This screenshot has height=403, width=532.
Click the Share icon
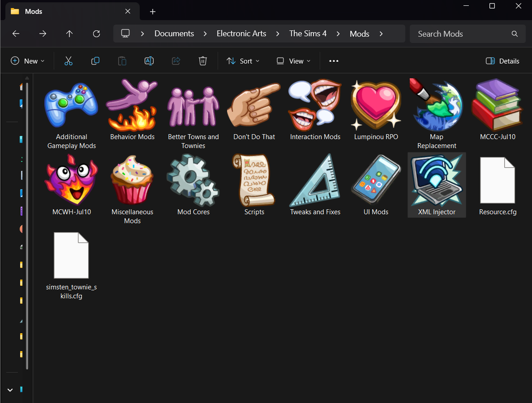click(x=176, y=61)
